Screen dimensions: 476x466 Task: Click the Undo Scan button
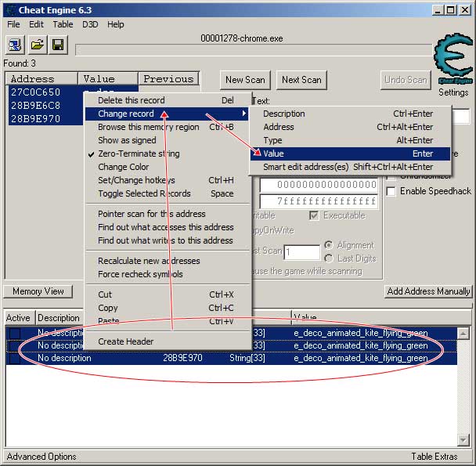(406, 80)
